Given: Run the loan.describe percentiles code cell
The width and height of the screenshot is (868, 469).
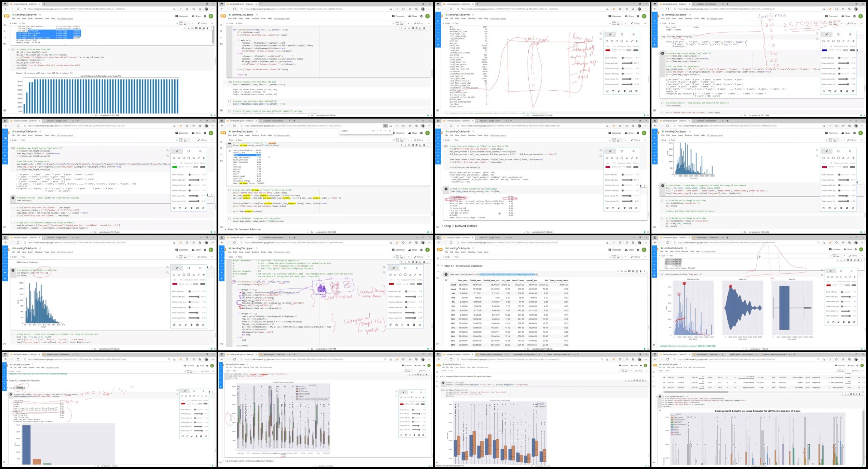Looking at the screenshot, I should pos(446,274).
